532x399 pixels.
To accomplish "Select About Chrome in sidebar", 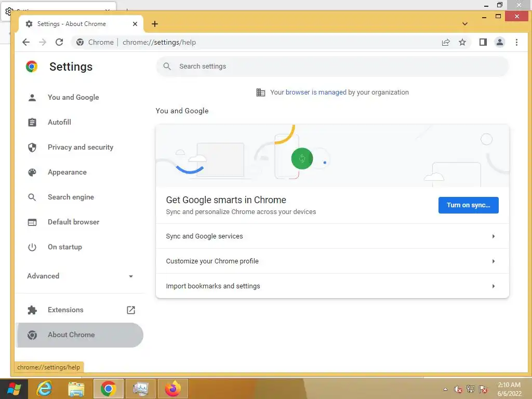I will (x=79, y=335).
